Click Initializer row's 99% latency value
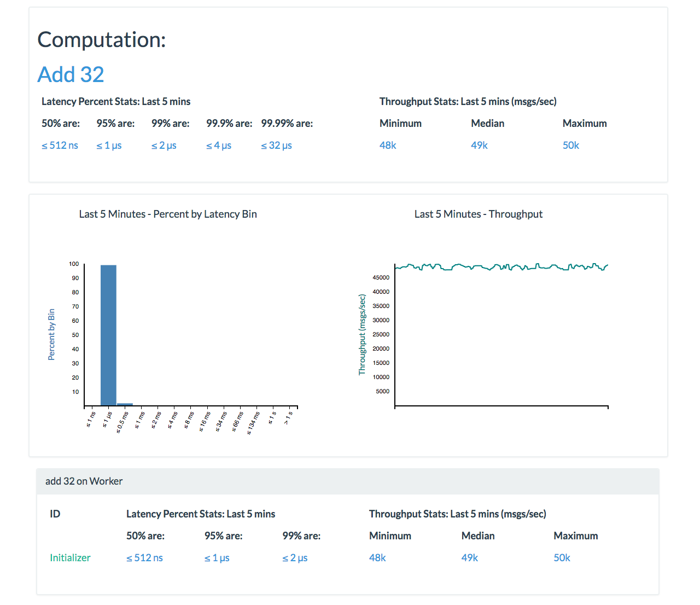The height and width of the screenshot is (605, 700). pyautogui.click(x=295, y=558)
